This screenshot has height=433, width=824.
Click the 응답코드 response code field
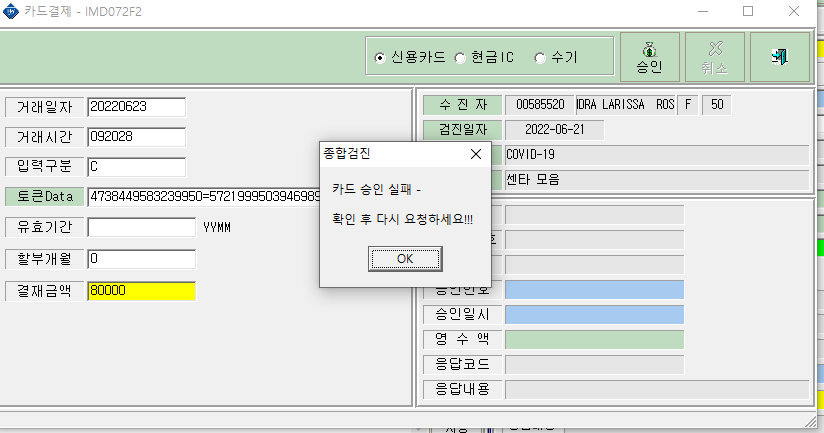594,364
